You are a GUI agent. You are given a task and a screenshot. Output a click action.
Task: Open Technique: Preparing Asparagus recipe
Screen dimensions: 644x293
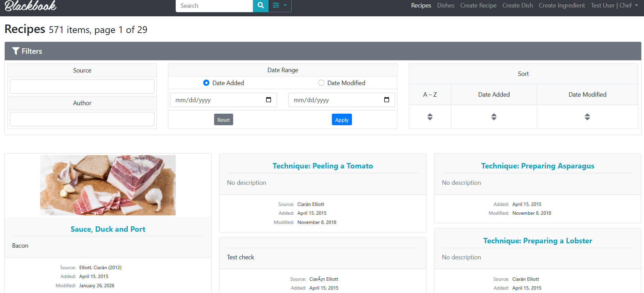coord(538,166)
